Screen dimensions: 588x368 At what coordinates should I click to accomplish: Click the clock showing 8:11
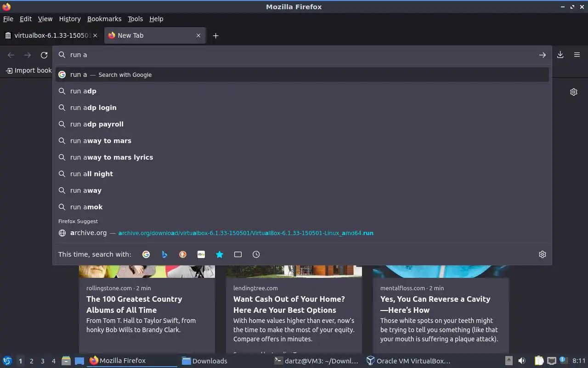pos(579,361)
